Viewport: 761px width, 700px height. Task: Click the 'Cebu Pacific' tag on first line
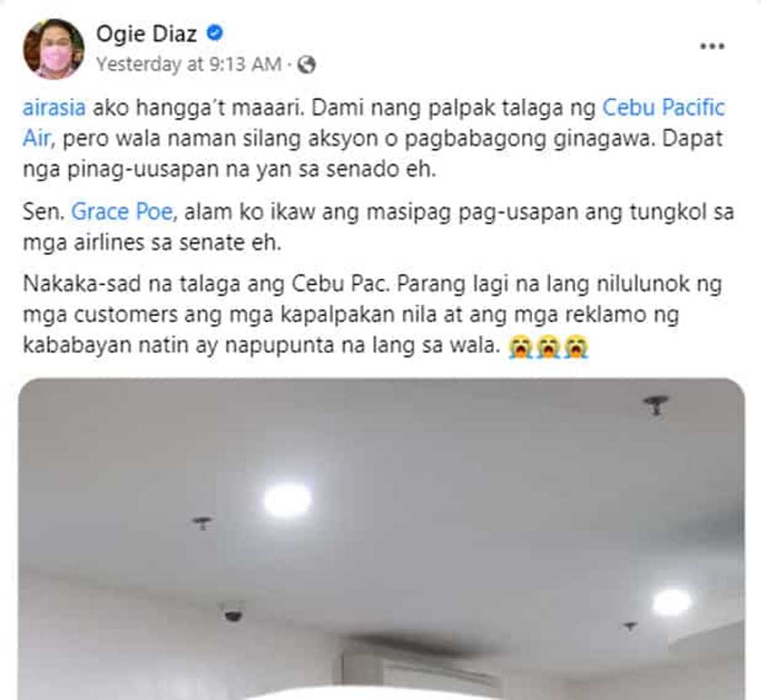[x=663, y=108]
